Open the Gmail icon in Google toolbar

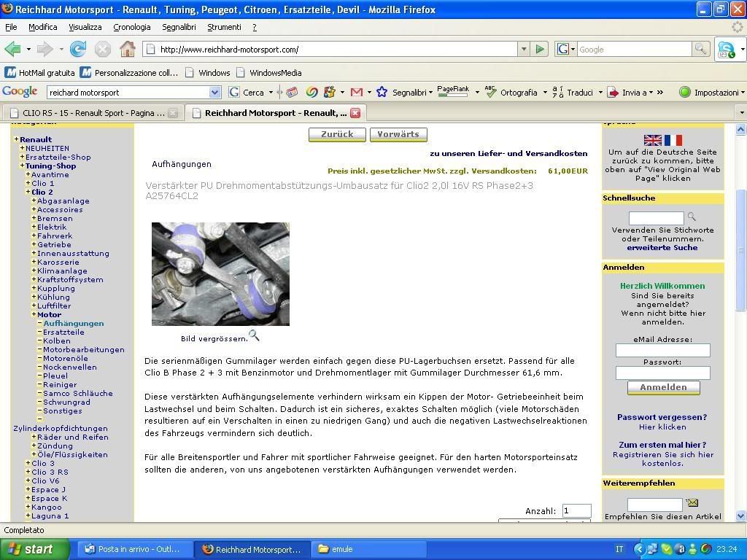click(x=356, y=93)
